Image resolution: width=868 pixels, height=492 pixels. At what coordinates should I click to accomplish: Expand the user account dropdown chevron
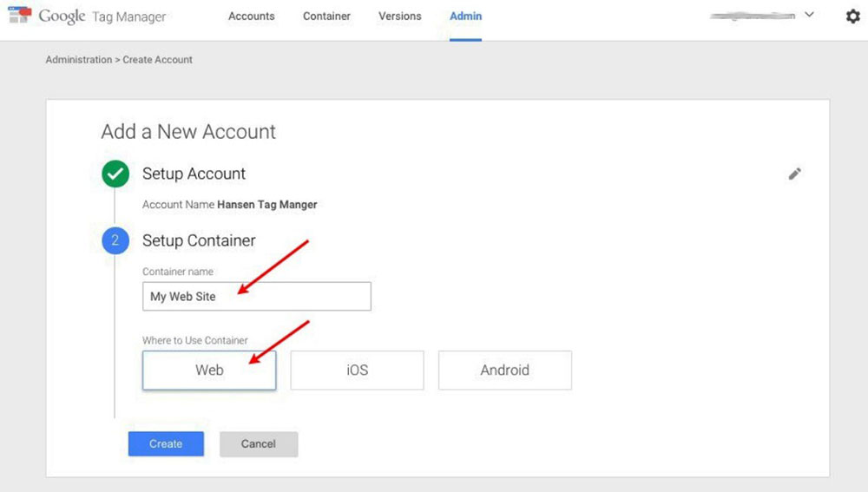tap(809, 15)
